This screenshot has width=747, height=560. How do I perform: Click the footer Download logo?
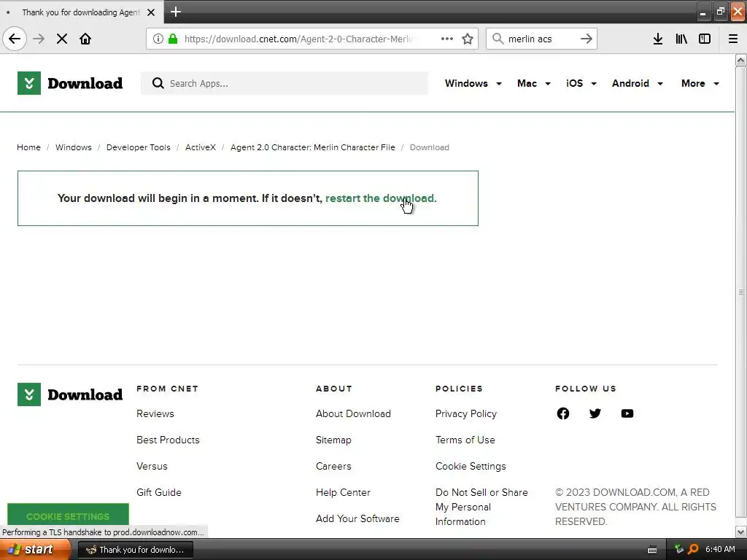[70, 394]
